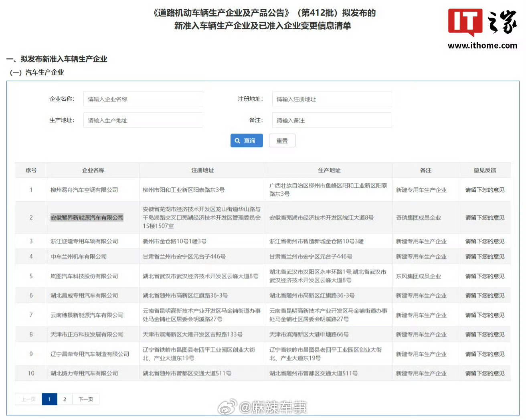Open feedback link for 岚图汽车科技股份有限公司
Image resolution: width=526 pixels, height=420 pixels.
(x=485, y=276)
